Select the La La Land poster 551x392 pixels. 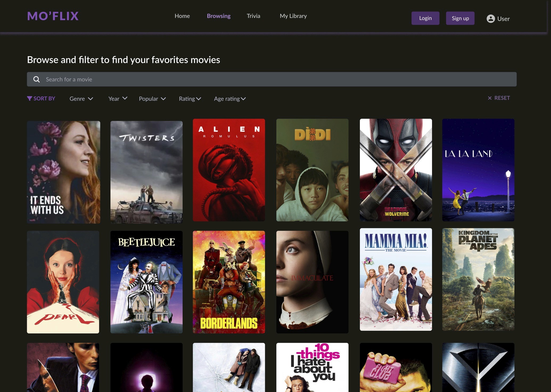coord(478,170)
